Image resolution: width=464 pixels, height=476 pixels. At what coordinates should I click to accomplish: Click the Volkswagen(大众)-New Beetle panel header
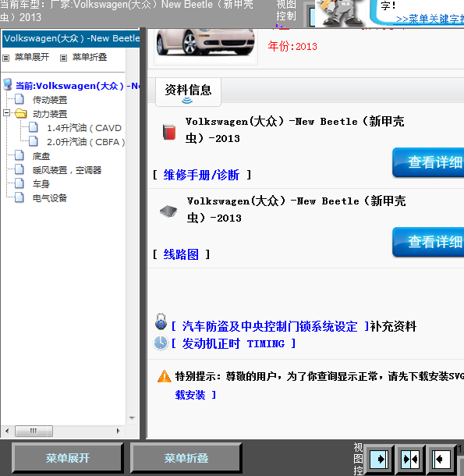(71, 38)
